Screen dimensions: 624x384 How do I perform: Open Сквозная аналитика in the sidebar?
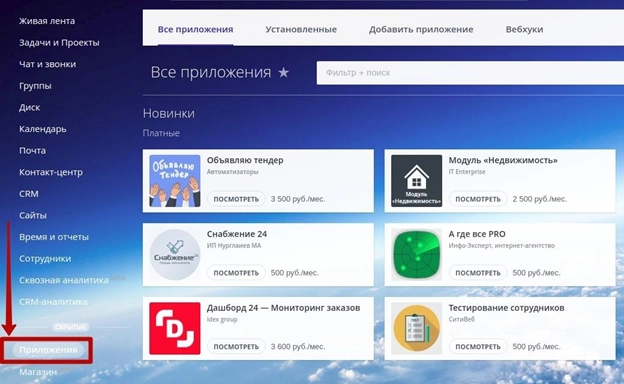64,280
